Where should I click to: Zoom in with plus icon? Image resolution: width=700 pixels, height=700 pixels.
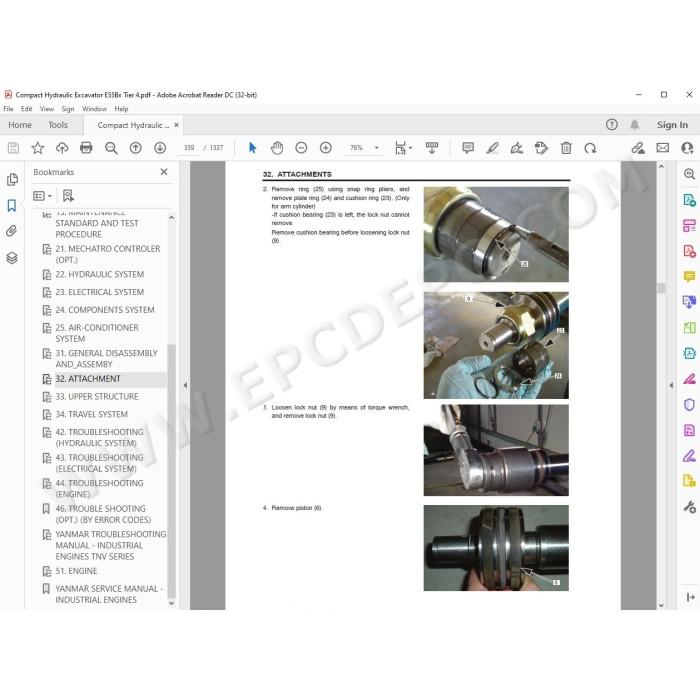pyautogui.click(x=326, y=148)
